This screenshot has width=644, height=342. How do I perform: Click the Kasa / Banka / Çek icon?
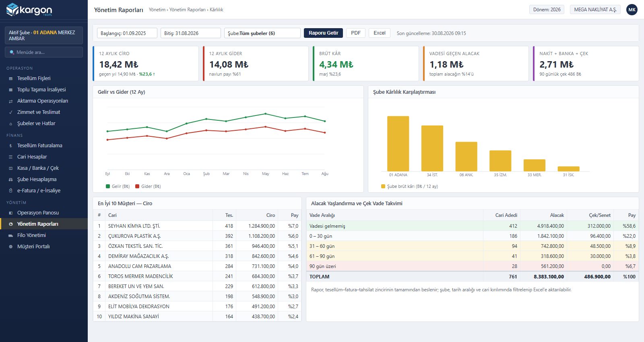11,168
